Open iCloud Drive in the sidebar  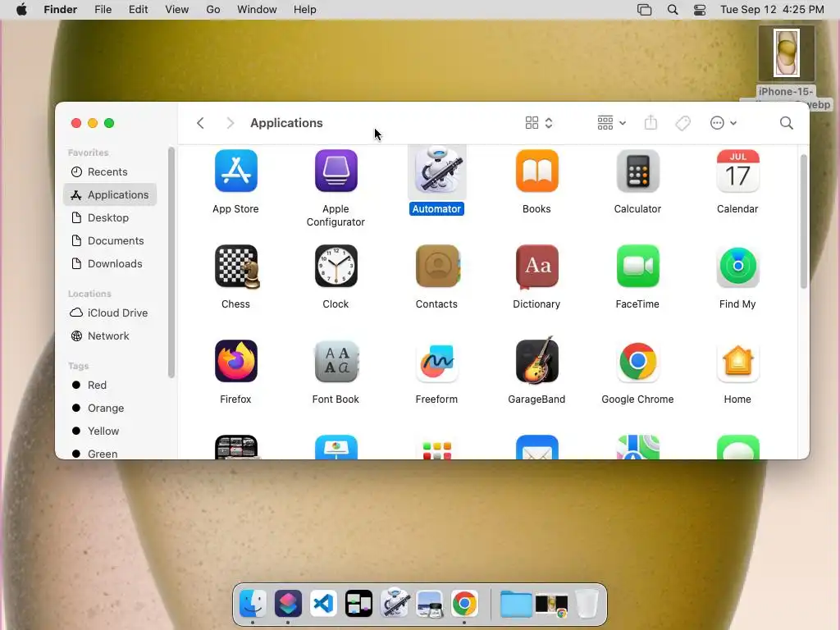point(110,313)
